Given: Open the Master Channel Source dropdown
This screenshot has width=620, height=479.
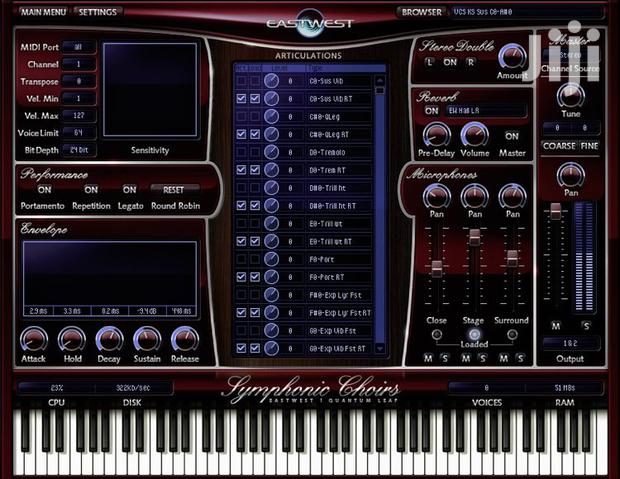Looking at the screenshot, I should 571,55.
